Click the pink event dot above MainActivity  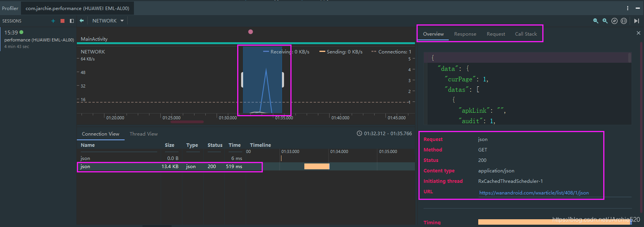coord(250,32)
